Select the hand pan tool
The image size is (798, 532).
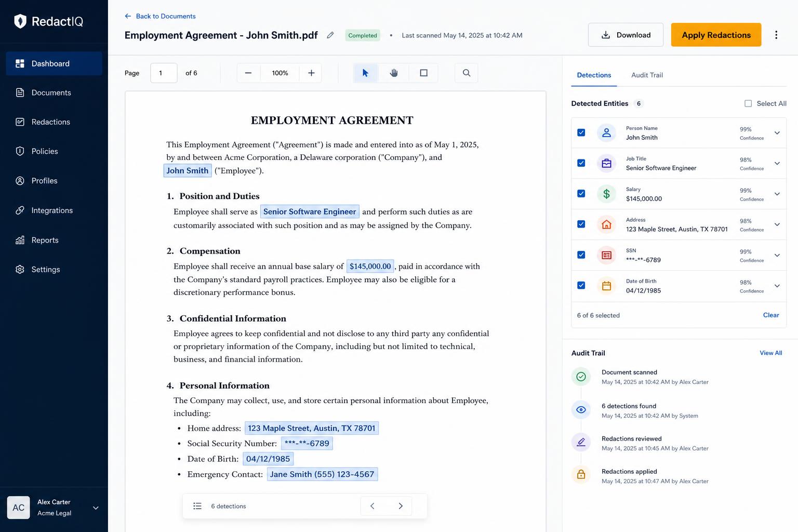tap(394, 73)
